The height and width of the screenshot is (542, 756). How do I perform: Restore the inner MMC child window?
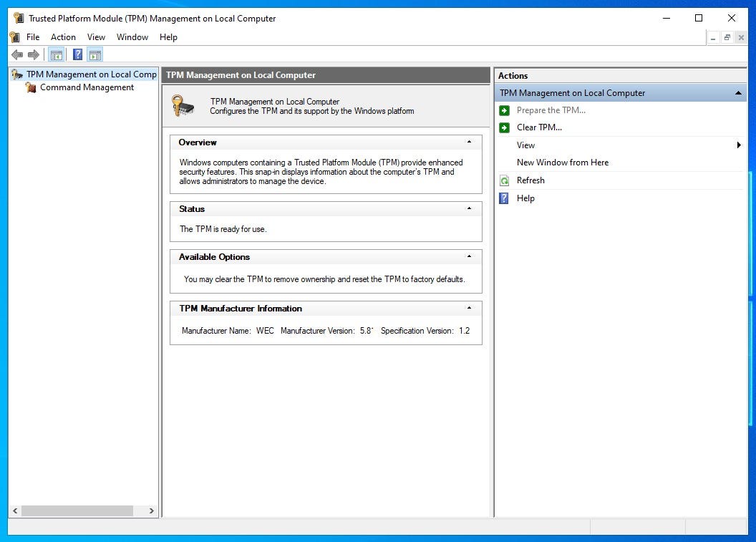tap(727, 38)
